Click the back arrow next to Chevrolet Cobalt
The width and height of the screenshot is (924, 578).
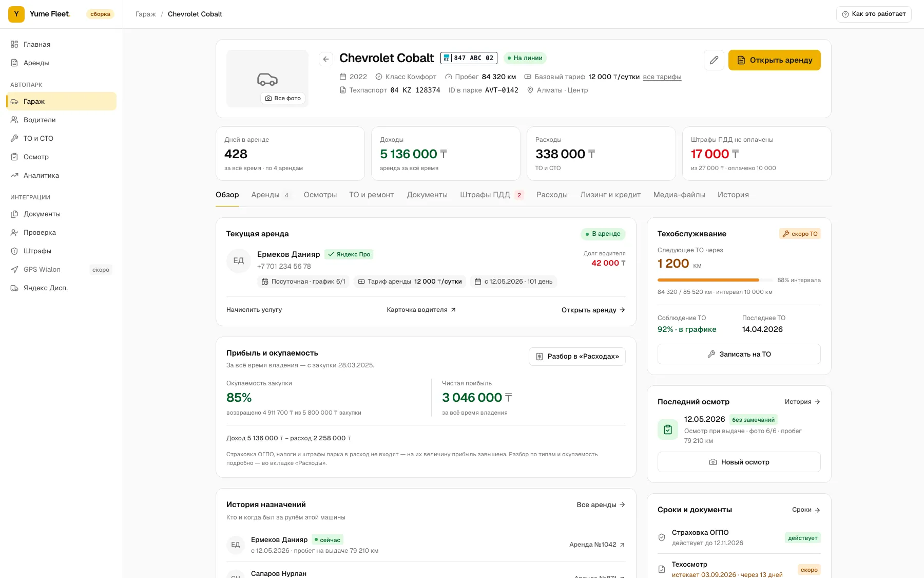[326, 59]
